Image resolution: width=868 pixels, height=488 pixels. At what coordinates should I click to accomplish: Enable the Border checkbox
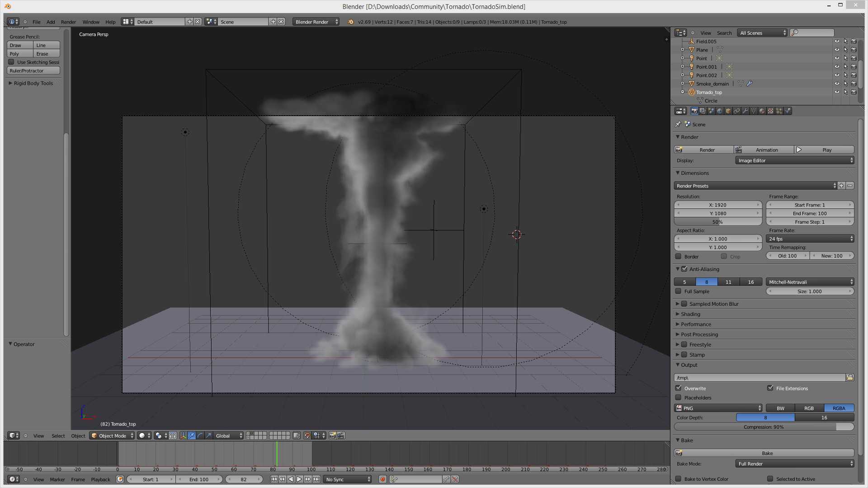[x=678, y=257]
